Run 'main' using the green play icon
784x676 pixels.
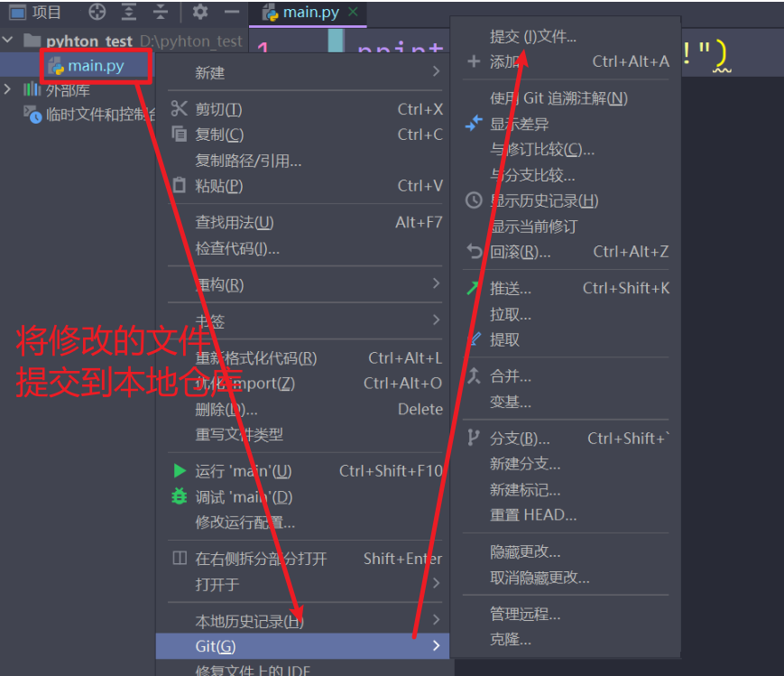[180, 471]
